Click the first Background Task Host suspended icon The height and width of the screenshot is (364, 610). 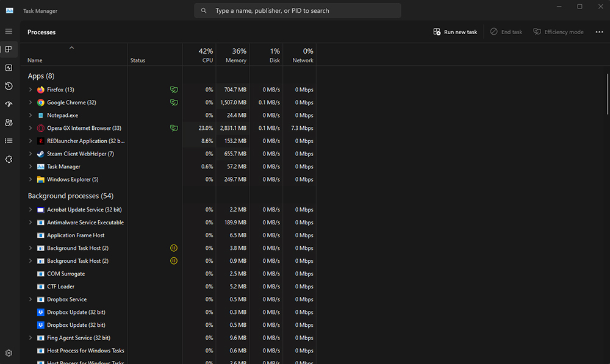[174, 248]
